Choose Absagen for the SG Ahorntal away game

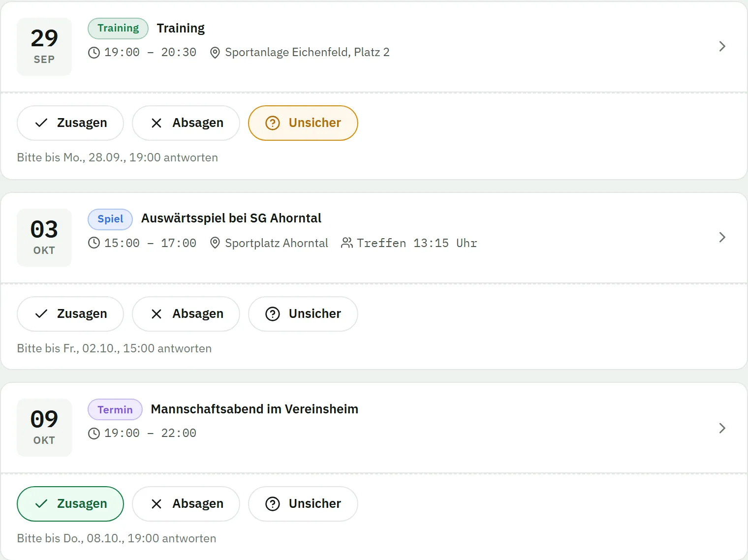click(x=186, y=314)
